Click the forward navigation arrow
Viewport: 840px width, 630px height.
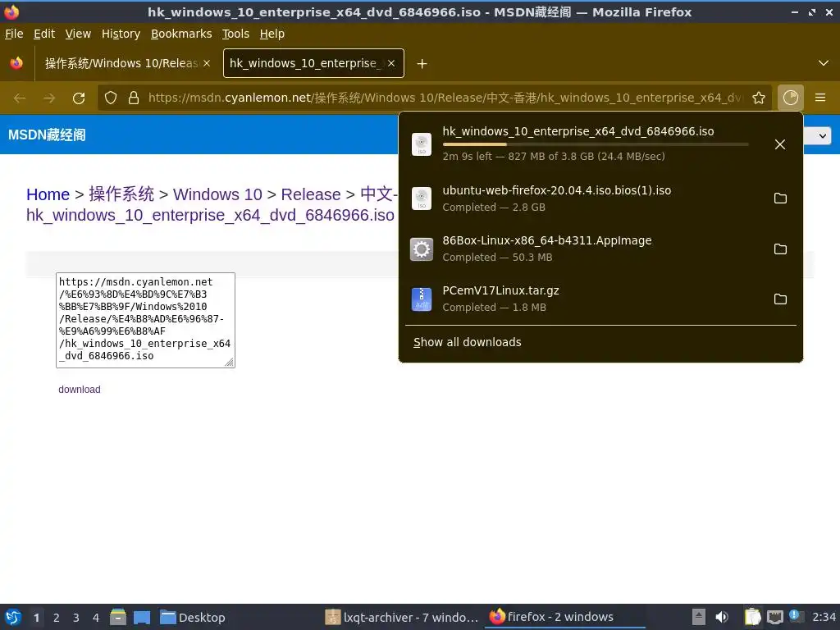pyautogui.click(x=49, y=98)
